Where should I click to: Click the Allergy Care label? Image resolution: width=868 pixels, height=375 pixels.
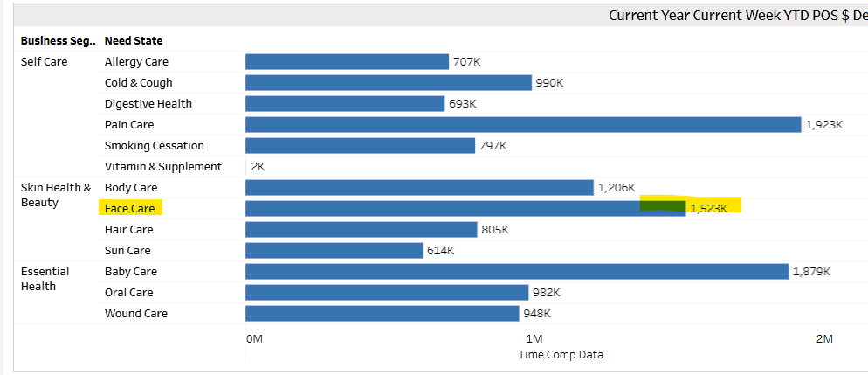(x=136, y=62)
